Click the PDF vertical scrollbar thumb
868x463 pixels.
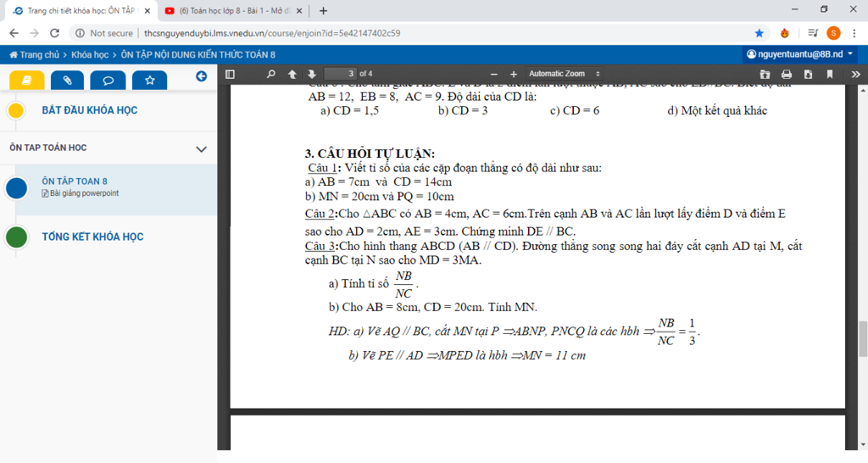[863, 339]
